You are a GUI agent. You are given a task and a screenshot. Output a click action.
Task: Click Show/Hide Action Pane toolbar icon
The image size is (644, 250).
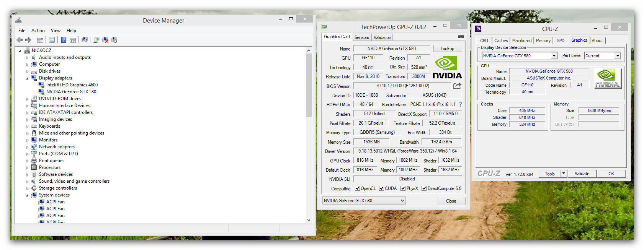[72, 40]
